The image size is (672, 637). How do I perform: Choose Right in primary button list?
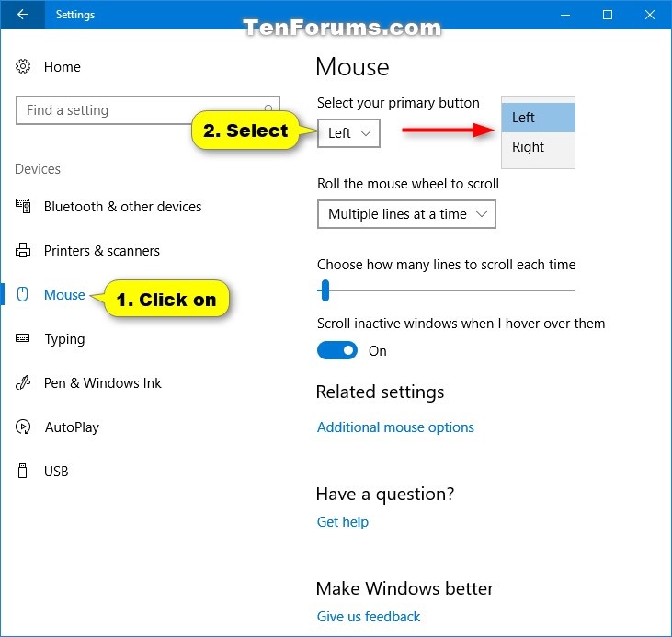pos(539,147)
